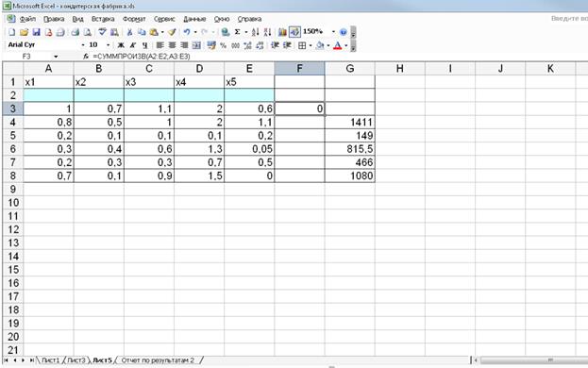The height and width of the screenshot is (368, 588).
Task: Click the AutoSum sigma button
Action: (x=238, y=32)
